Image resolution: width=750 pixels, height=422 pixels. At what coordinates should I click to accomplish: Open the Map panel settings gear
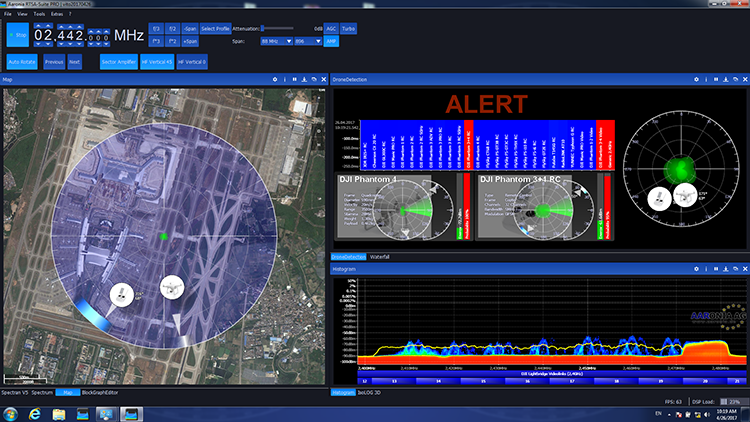[275, 79]
